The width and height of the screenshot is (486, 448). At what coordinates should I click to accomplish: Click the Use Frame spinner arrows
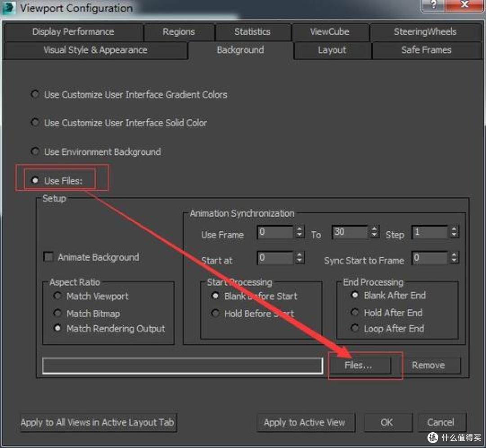299,232
